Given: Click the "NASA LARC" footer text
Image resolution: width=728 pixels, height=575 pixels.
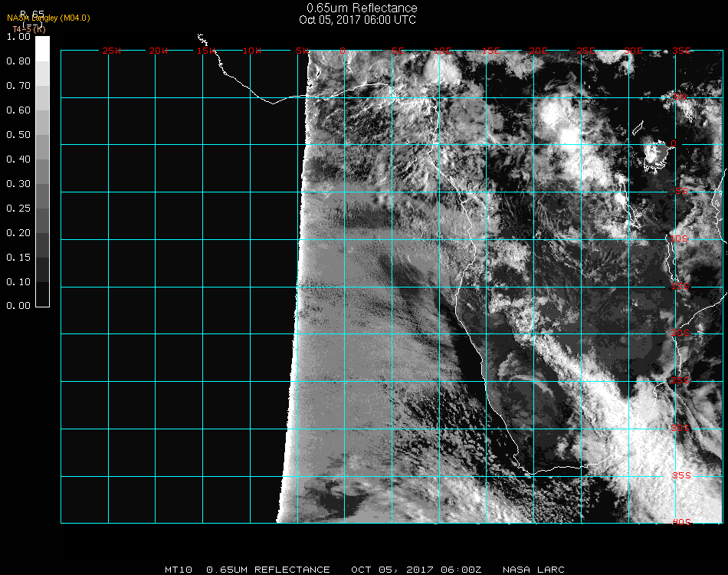Looking at the screenshot, I should coord(533,570).
